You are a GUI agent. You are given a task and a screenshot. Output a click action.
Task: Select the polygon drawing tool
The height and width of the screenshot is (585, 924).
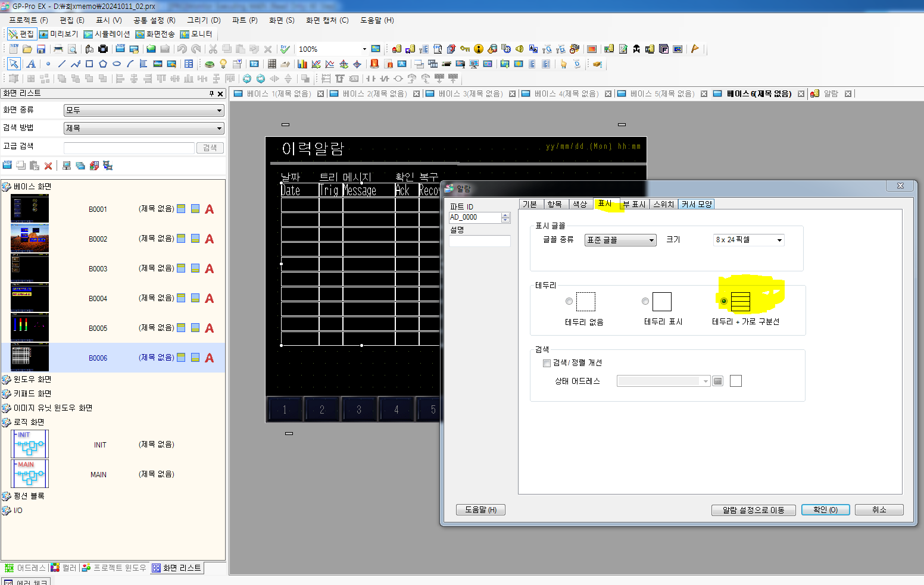point(103,64)
